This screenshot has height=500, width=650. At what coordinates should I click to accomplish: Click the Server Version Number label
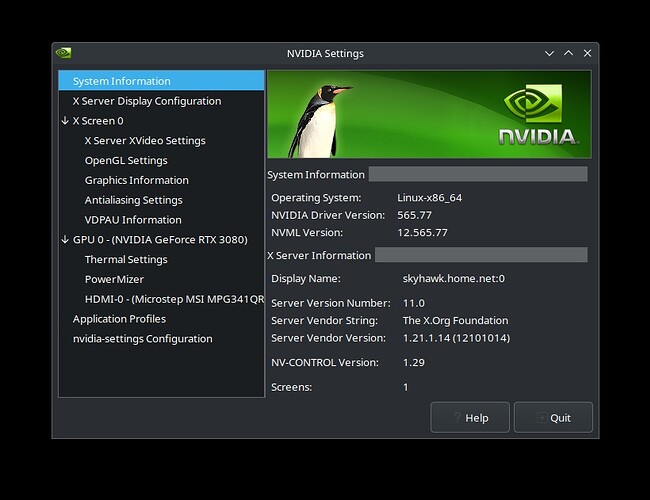tap(331, 303)
